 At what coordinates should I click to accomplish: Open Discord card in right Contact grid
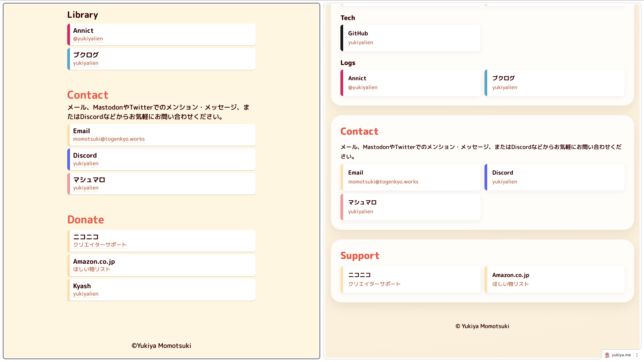[554, 177]
